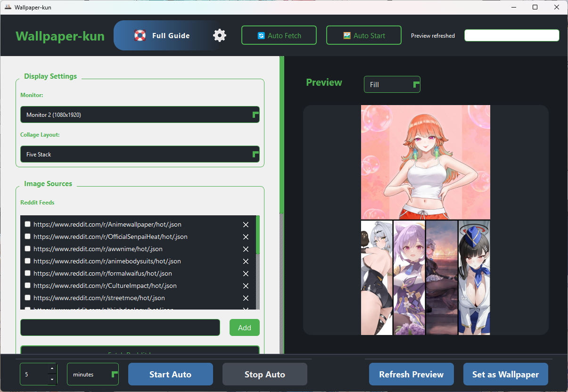
Task: Click the silver-haired girl preview strip
Action: 377,278
